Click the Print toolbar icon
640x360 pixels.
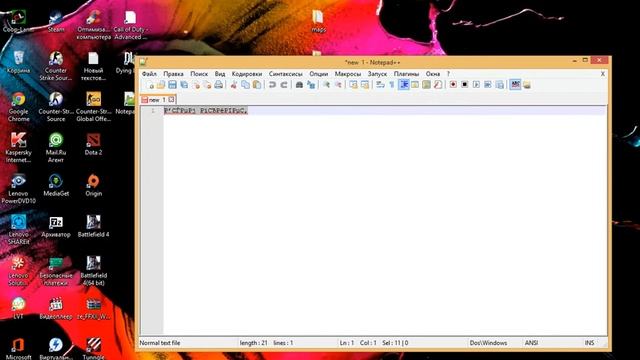click(219, 85)
